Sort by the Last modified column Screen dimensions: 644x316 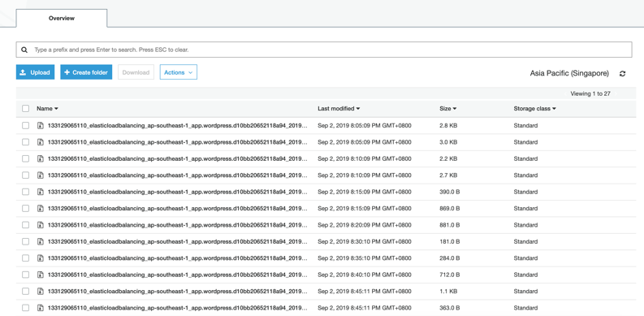tap(339, 109)
